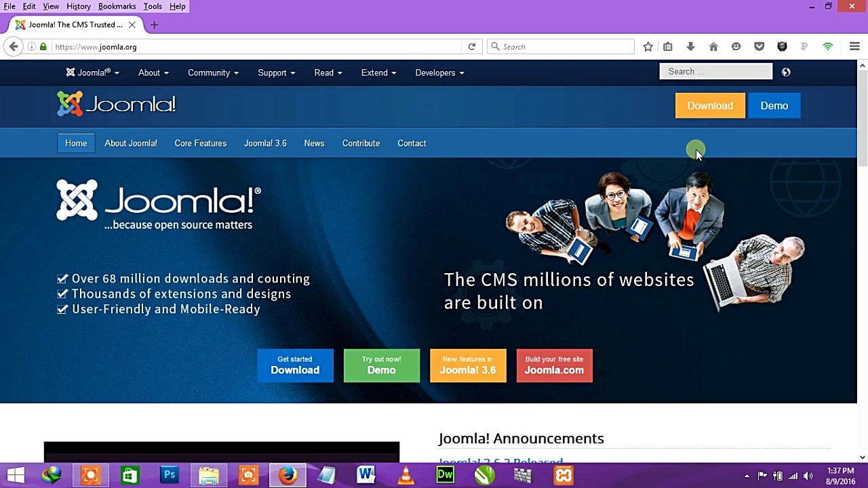Click the green wifi signal extension icon
Screen dimensions: 868x488
tap(827, 47)
